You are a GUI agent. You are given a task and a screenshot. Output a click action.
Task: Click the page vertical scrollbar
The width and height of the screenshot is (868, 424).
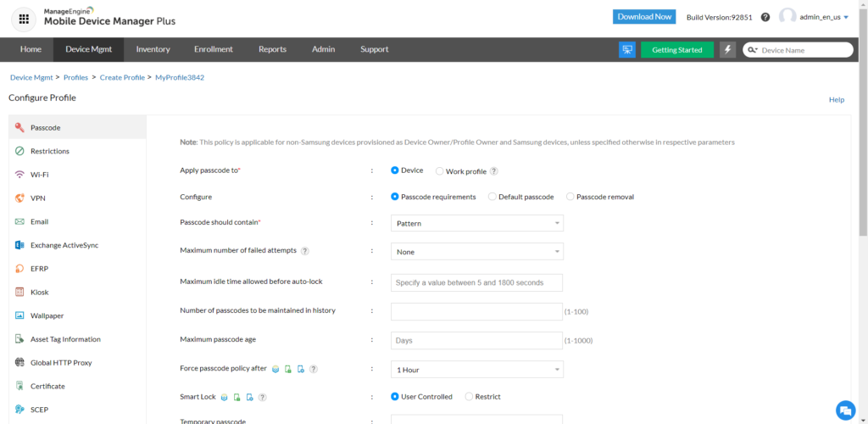pyautogui.click(x=863, y=127)
